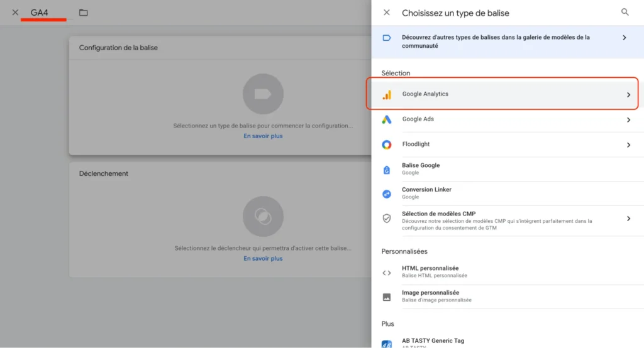Click the folder icon next to GA4
Image resolution: width=644 pixels, height=348 pixels.
coord(84,13)
